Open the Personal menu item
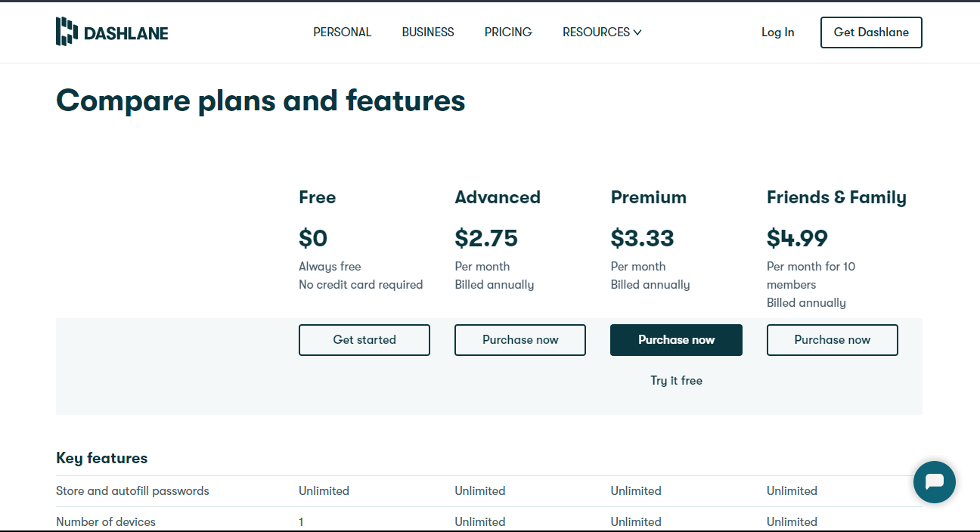This screenshot has width=980, height=532. (343, 32)
